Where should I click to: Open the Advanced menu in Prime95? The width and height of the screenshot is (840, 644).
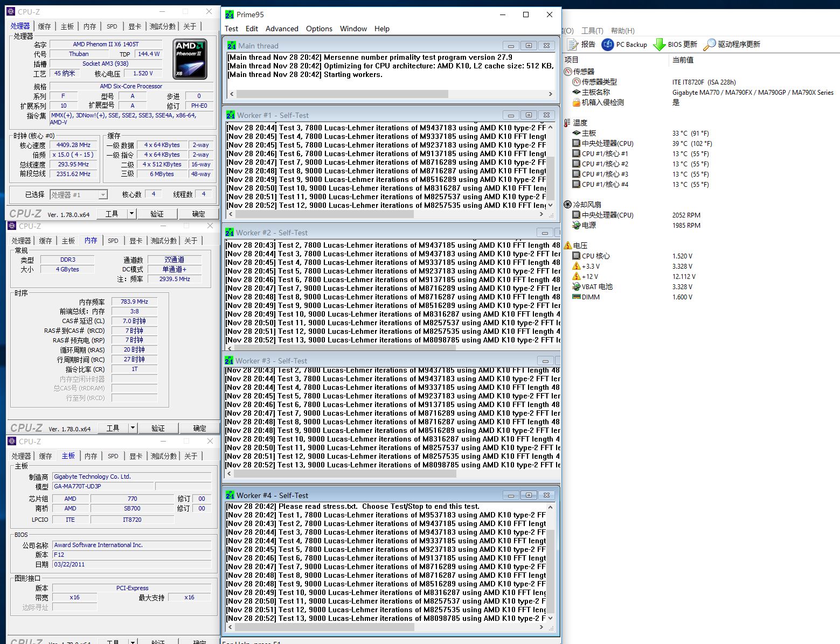click(x=281, y=29)
